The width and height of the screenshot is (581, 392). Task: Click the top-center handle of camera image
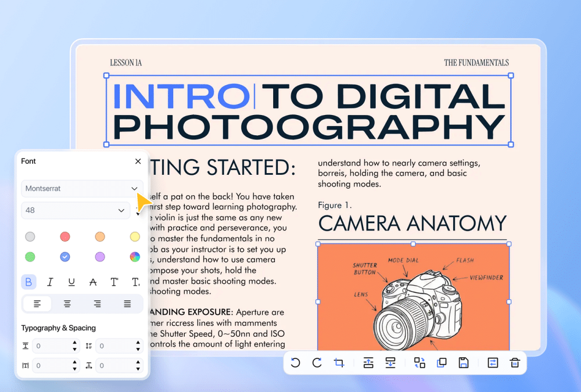pos(413,244)
